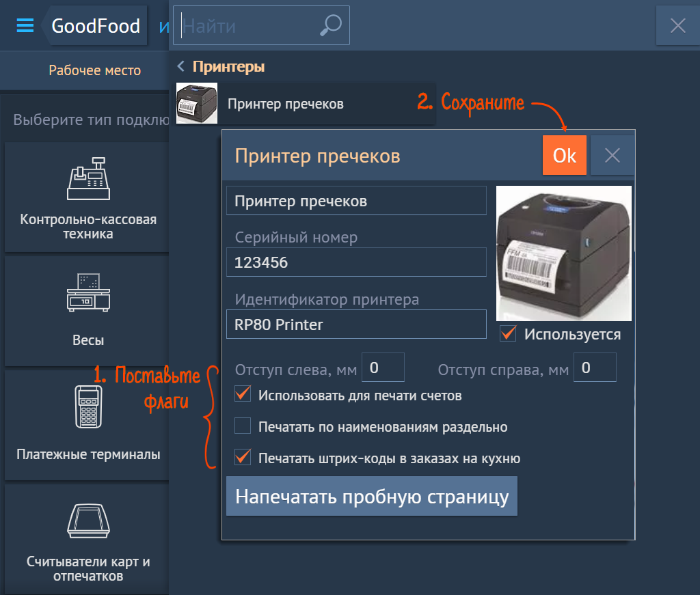Disable printing barcodes in kitchen orders

[x=243, y=458]
